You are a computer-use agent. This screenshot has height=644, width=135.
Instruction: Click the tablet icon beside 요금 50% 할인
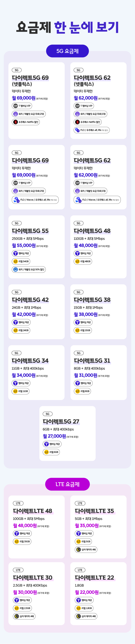coord(16,270)
